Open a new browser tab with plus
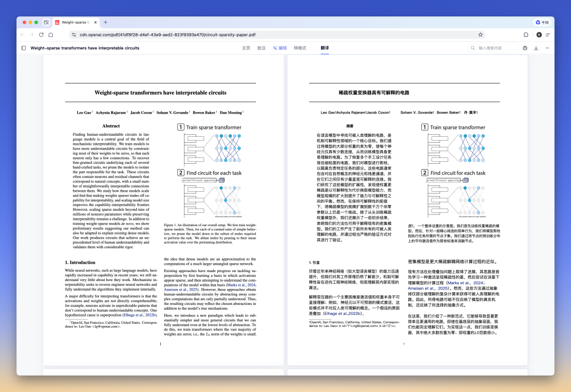 (106, 22)
